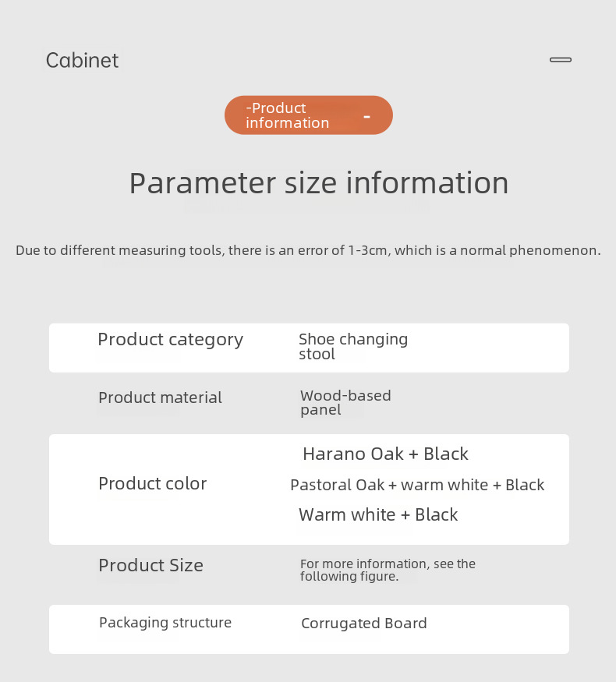Click the Cabinet title
The image size is (616, 682).
click(x=82, y=61)
